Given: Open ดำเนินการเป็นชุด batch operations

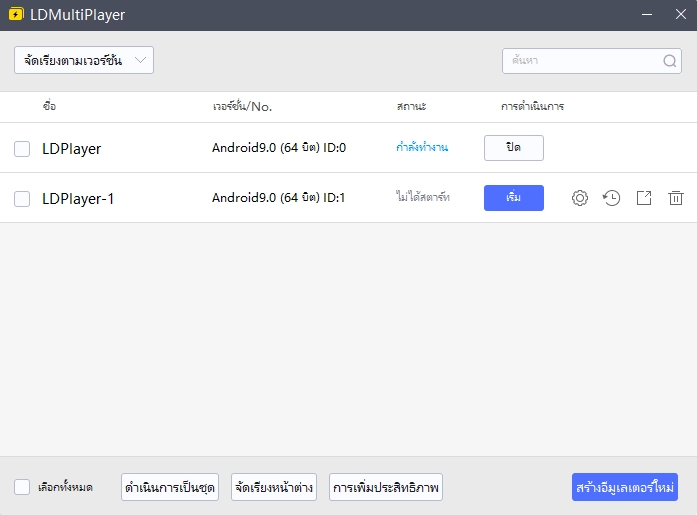Looking at the screenshot, I should [170, 487].
